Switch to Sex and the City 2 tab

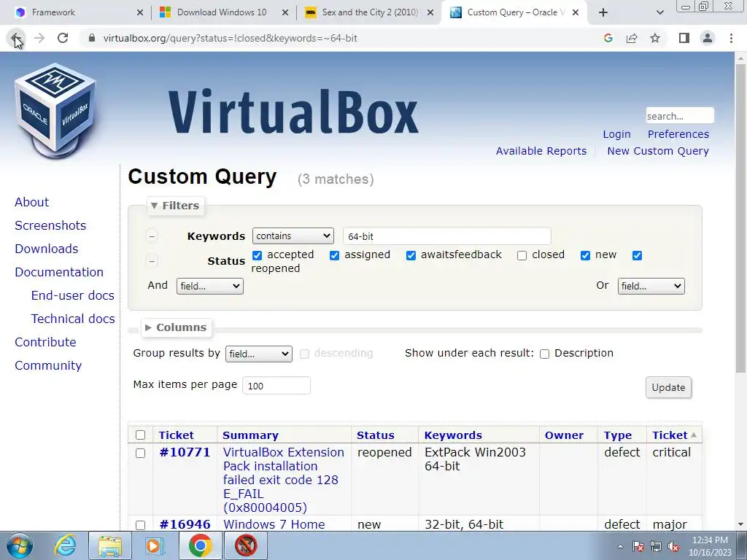pos(369,12)
